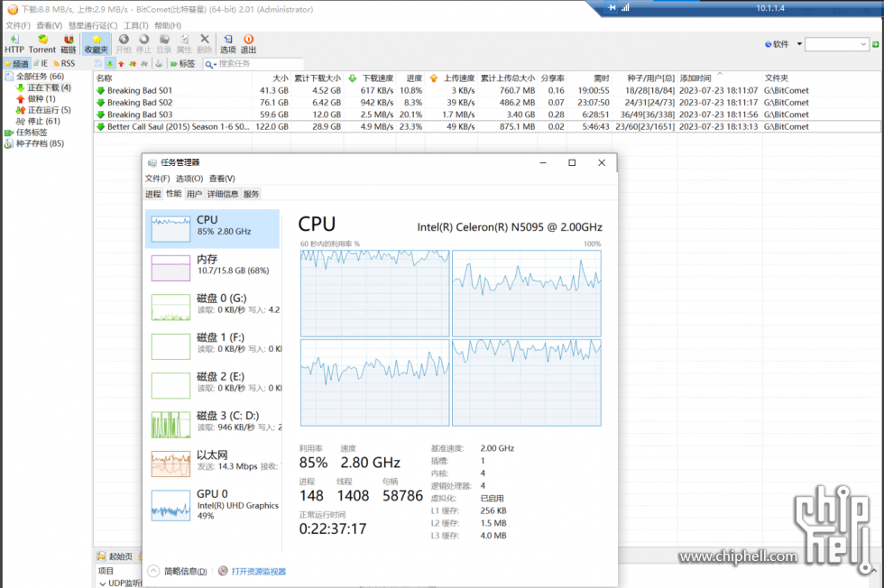Toggle the 收藏夹 favorites star button
The width and height of the screenshot is (884, 588).
point(97,43)
